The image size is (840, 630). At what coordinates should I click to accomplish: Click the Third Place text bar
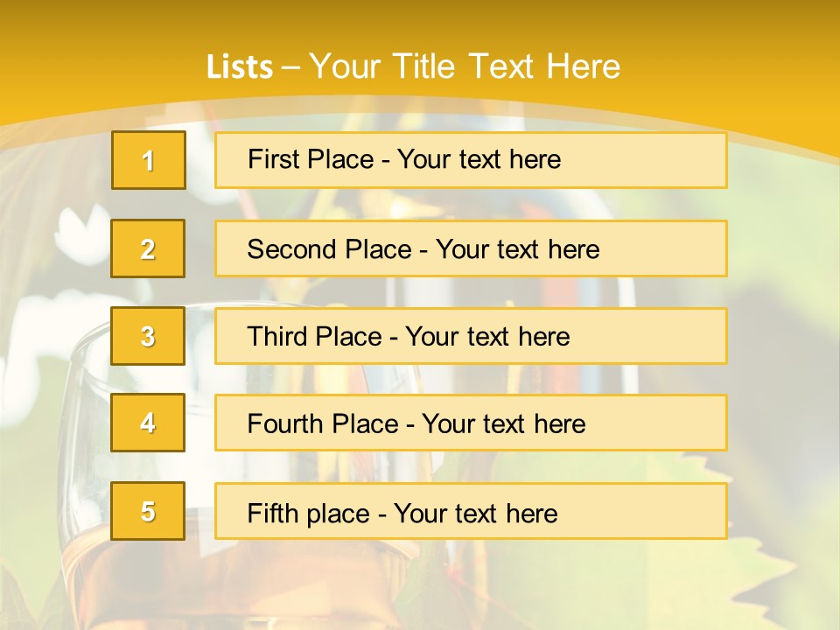pyautogui.click(x=471, y=336)
